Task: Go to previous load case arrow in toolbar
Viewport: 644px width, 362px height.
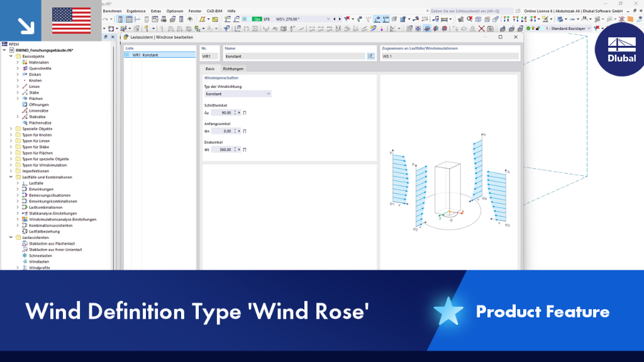Action: tap(335, 19)
